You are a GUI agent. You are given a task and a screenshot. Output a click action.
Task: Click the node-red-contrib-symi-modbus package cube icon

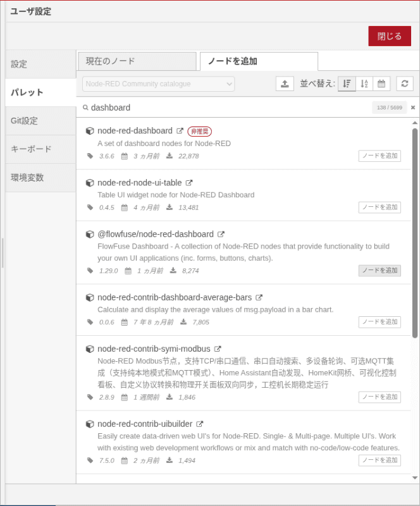90,349
